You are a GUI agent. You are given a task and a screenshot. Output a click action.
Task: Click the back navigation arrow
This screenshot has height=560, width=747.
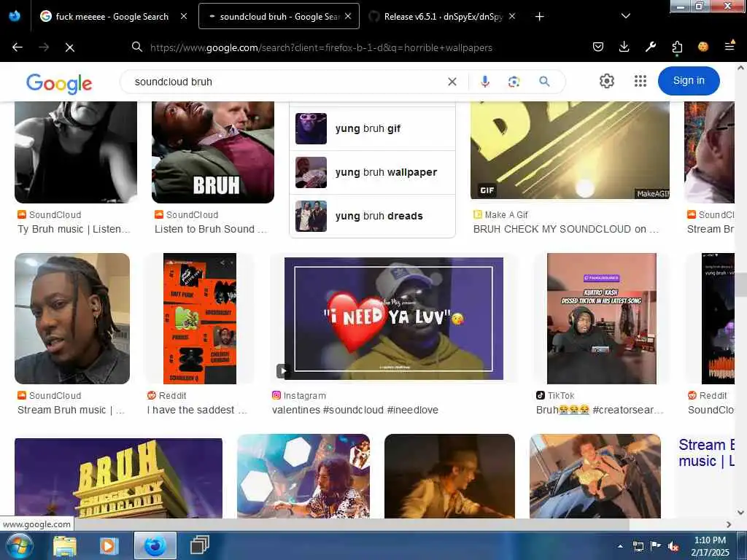[x=18, y=47]
